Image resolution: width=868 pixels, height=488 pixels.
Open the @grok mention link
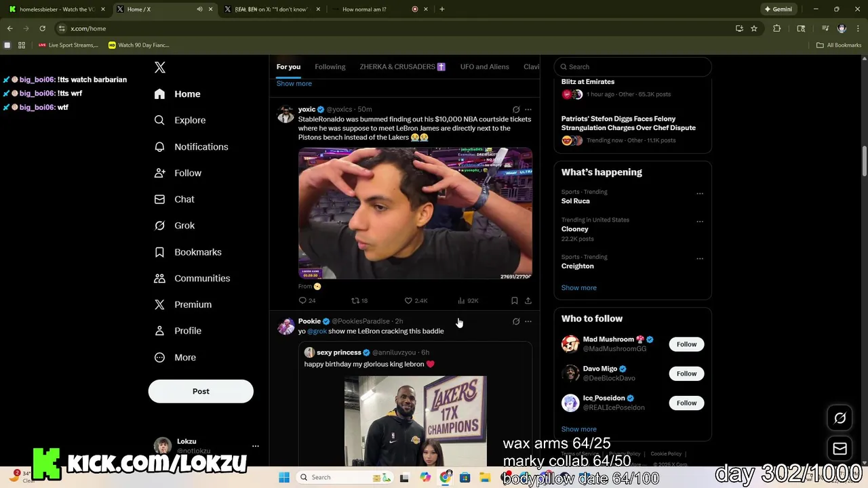click(317, 331)
